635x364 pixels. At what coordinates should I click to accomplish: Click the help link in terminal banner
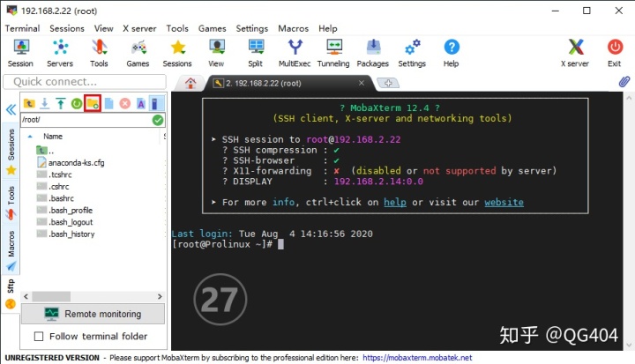(395, 202)
